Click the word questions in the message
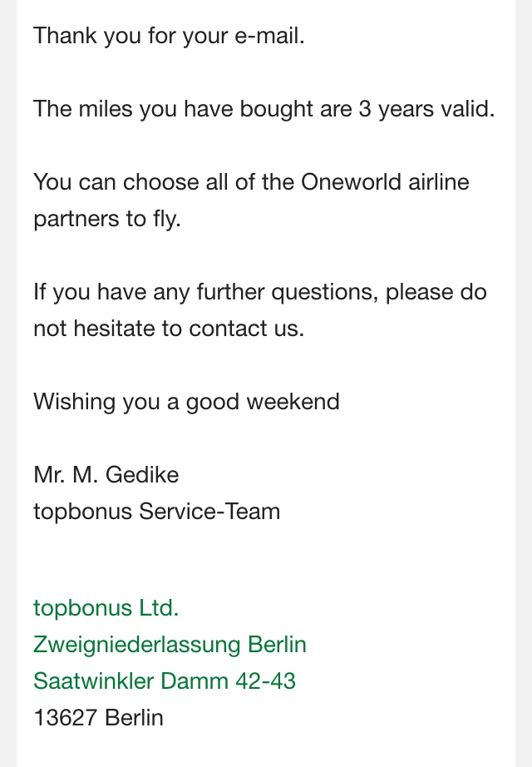532x767 pixels. click(x=325, y=293)
